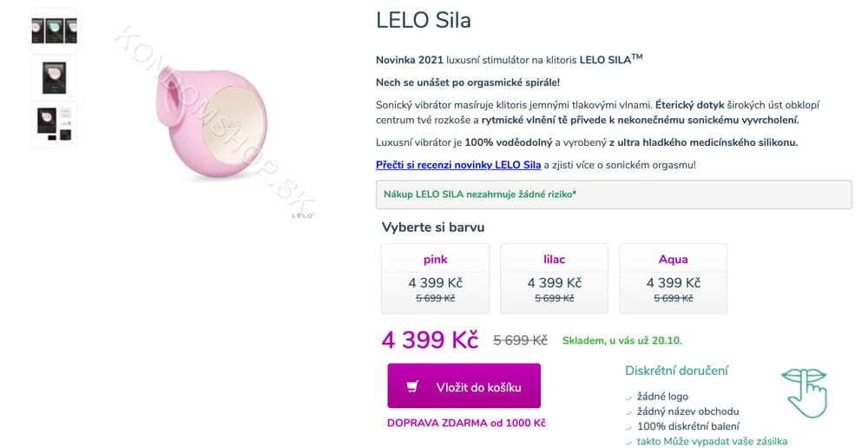Click the shopping cart icon on purchase button
Screen dimensions: 868x448
(412, 386)
